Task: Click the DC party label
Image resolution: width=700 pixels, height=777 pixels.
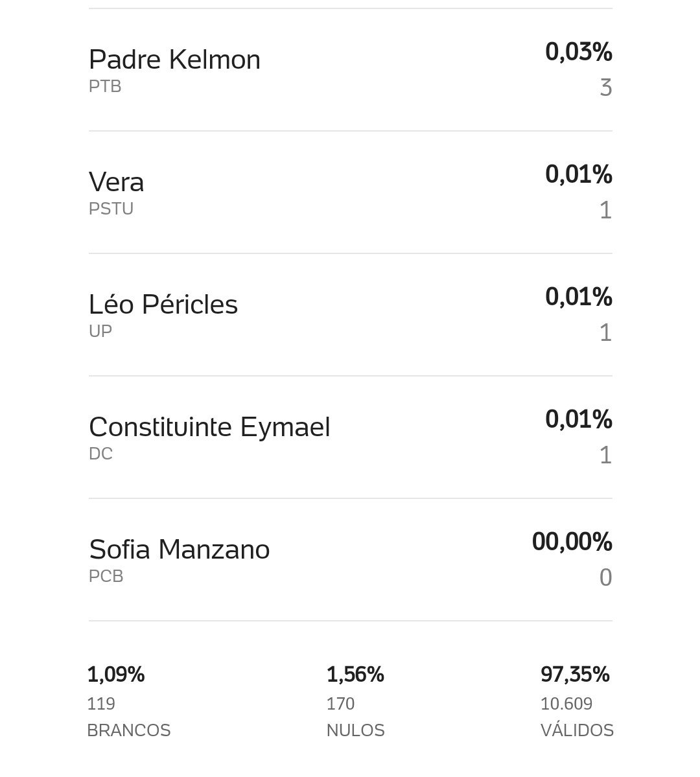Action: coord(101,454)
